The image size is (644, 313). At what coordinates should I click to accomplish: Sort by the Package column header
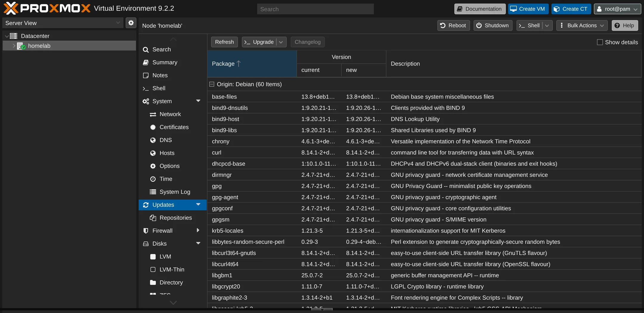click(252, 64)
